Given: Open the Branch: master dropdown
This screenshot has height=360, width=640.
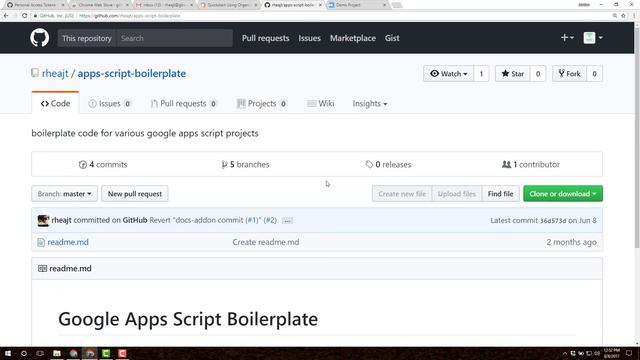Looking at the screenshot, I should [64, 194].
